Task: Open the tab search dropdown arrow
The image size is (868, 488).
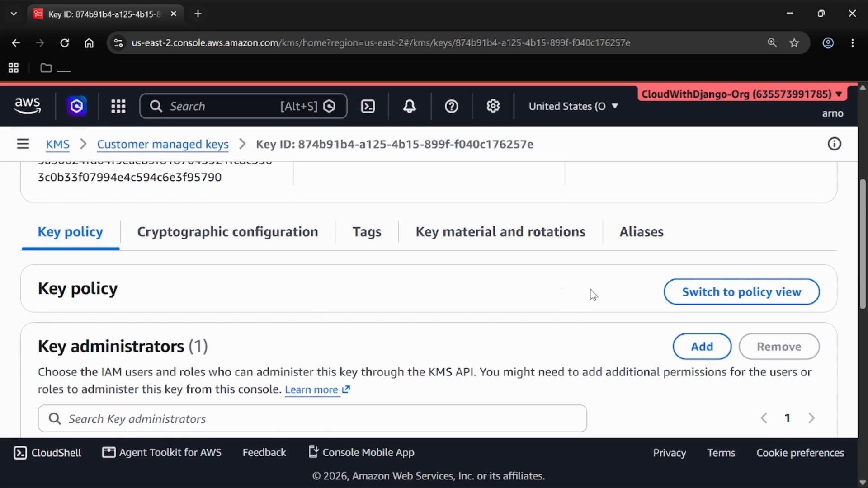Action: tap(14, 14)
